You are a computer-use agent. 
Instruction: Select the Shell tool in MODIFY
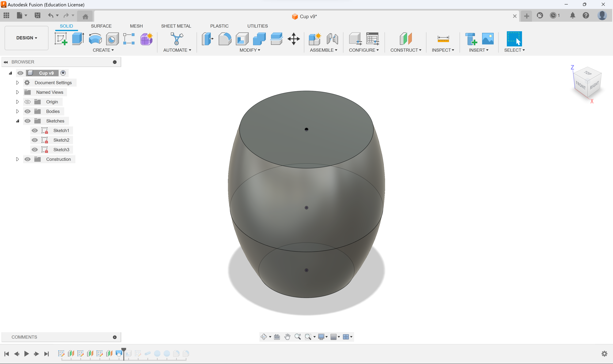[x=242, y=39]
